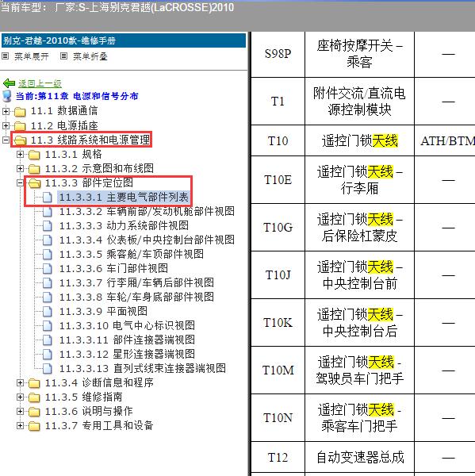Click page icon of 11.3.3.7 行李厢/车辆后部件视图
Image resolution: width=475 pixels, height=476 pixels.
[x=48, y=282]
